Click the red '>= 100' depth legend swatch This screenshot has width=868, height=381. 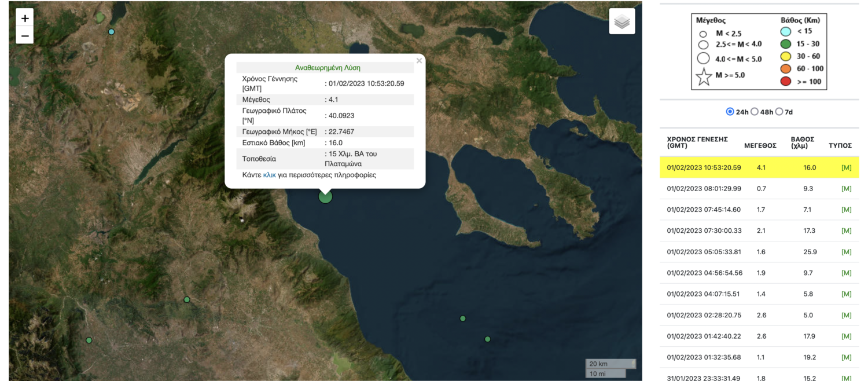(785, 82)
